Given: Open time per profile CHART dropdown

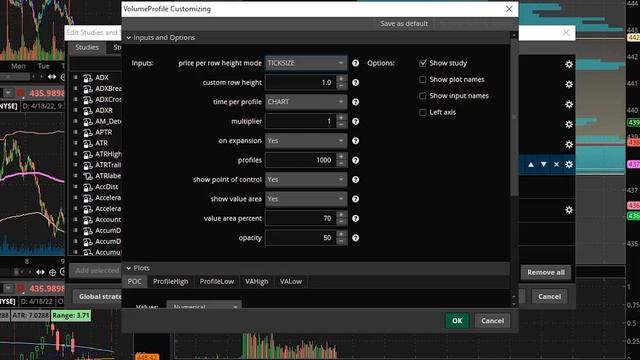Looking at the screenshot, I should [x=306, y=102].
